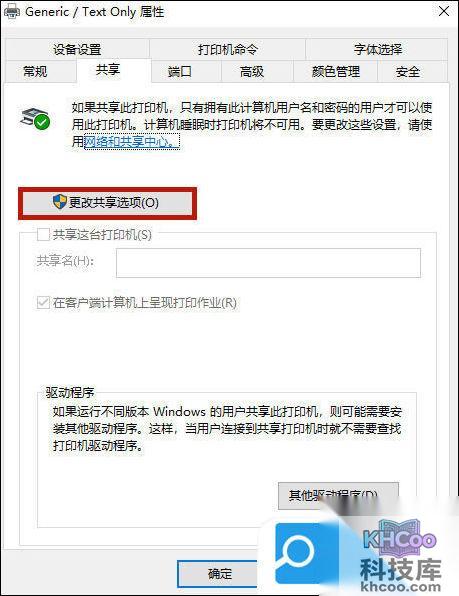This screenshot has width=459, height=596.
Task: Select the 高级 tab
Action: point(252,71)
